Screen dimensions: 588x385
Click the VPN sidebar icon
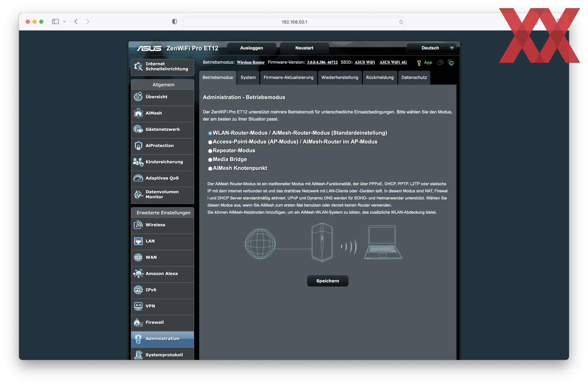(x=138, y=306)
